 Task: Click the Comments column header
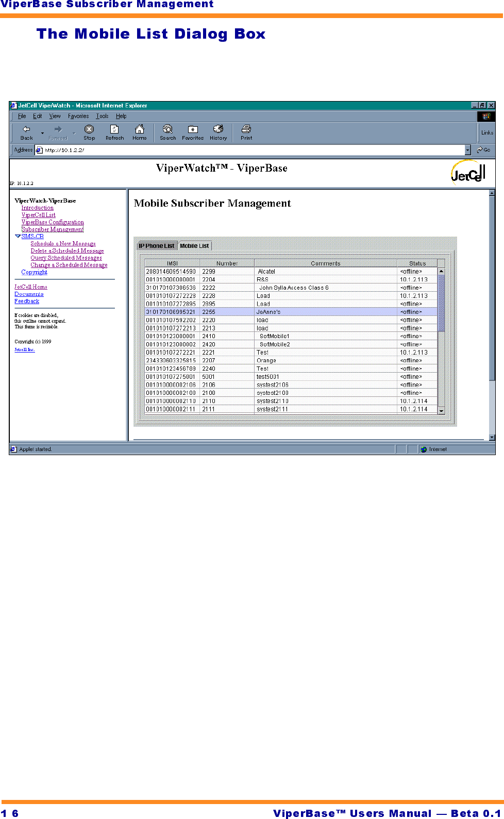pos(325,263)
